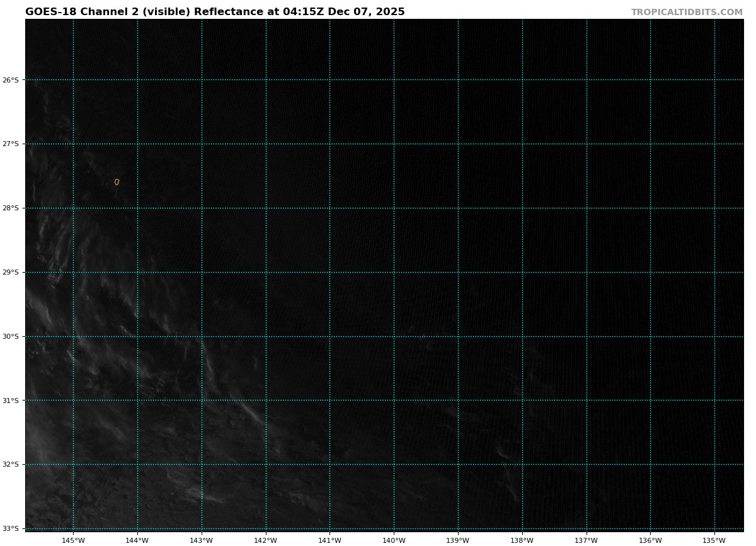Click grid intersection of 30°S and 140°W

point(394,337)
